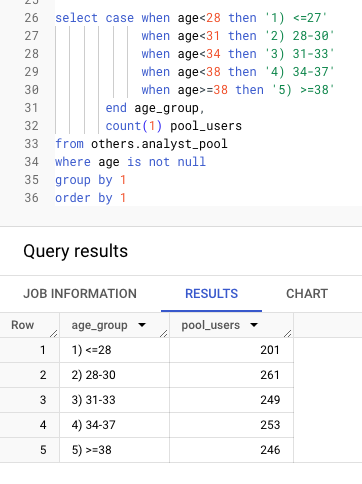
Task: Grab the pool_users column resize handle
Action: (x=288, y=333)
